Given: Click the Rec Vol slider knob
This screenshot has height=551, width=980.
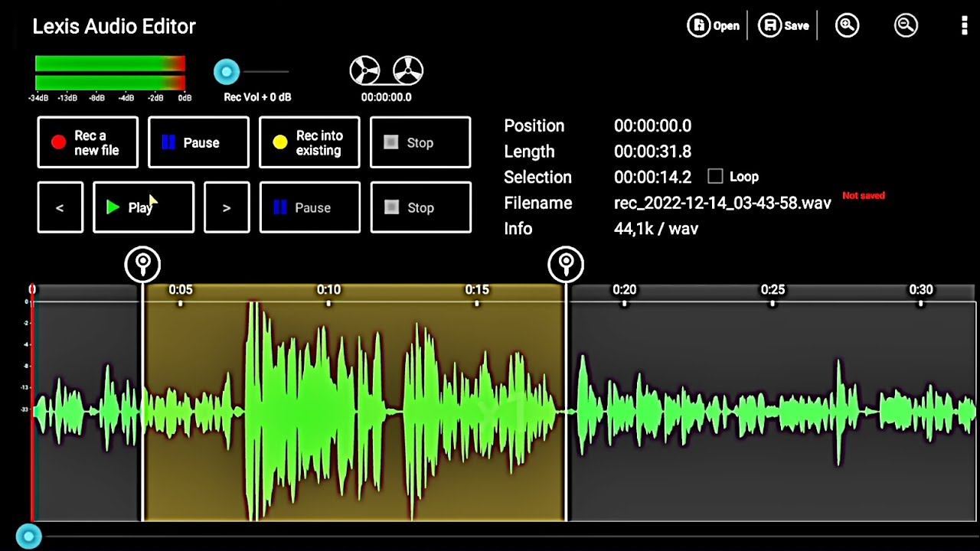Looking at the screenshot, I should 227,72.
